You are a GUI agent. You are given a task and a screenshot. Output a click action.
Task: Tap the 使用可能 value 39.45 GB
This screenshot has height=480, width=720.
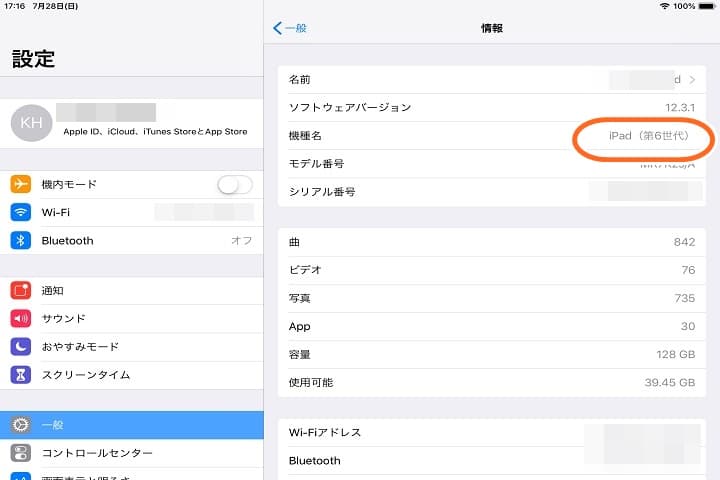pyautogui.click(x=669, y=382)
